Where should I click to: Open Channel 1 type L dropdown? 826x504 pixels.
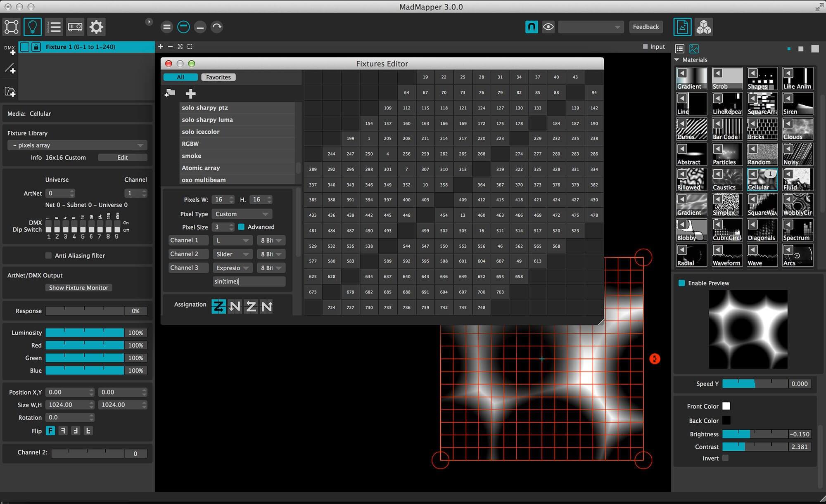coord(232,240)
